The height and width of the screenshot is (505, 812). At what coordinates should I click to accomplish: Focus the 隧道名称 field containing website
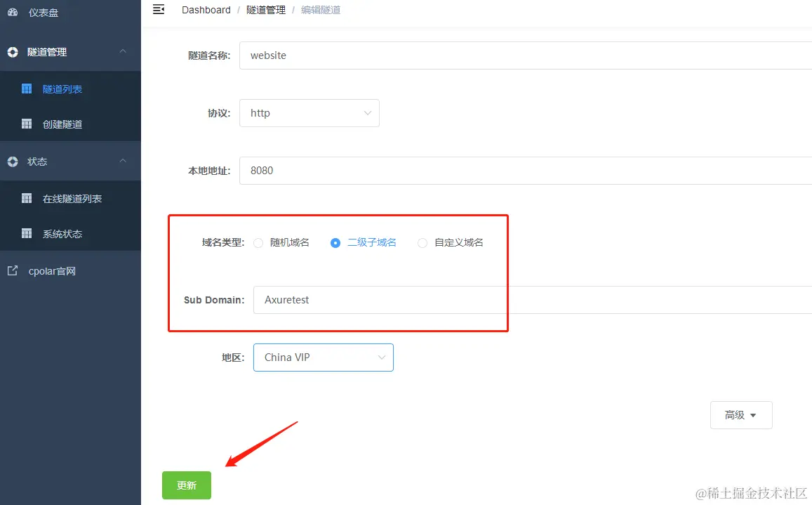coord(526,55)
